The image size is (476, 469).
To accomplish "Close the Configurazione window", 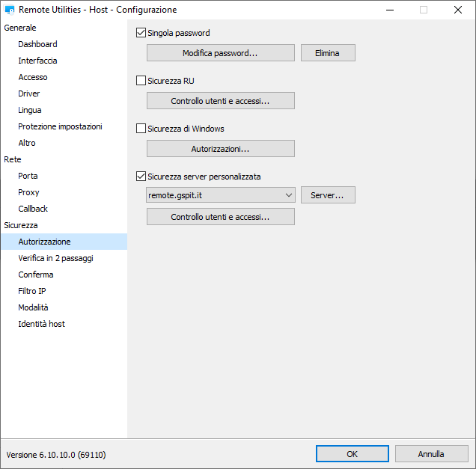I will 457,10.
